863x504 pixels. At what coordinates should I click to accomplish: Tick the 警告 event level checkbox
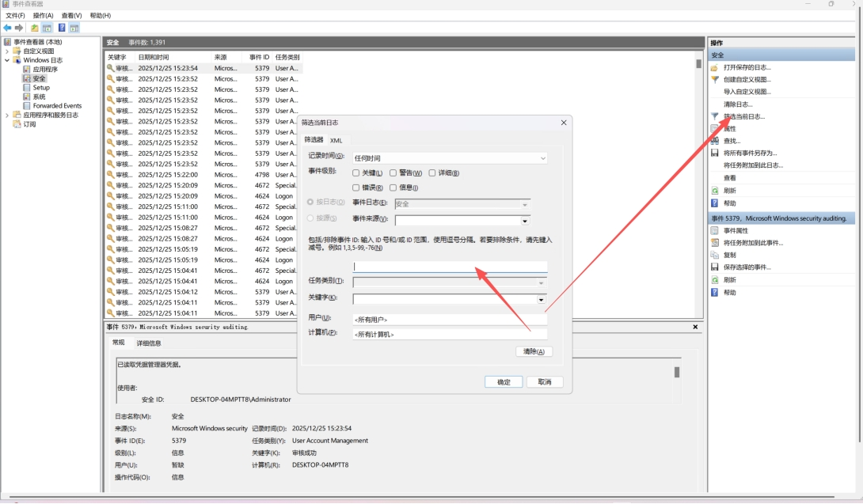[394, 173]
